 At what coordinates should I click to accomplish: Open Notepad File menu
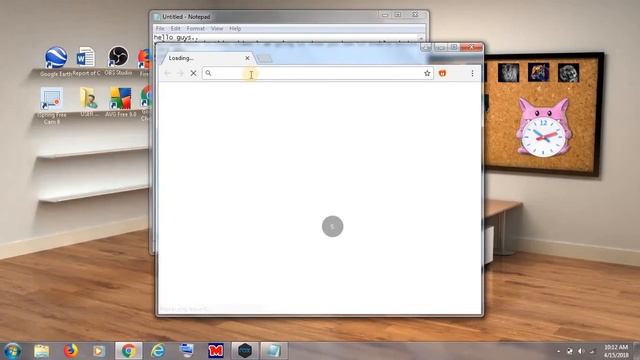(160, 29)
